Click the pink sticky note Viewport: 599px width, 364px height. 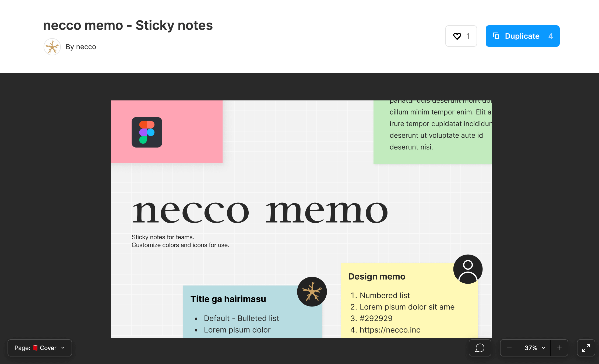(167, 131)
